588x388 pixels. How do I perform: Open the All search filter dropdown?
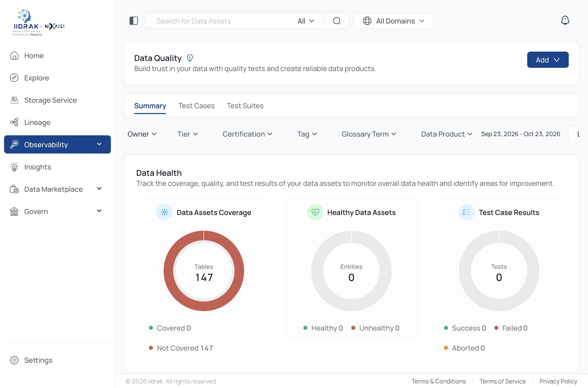[x=306, y=21]
